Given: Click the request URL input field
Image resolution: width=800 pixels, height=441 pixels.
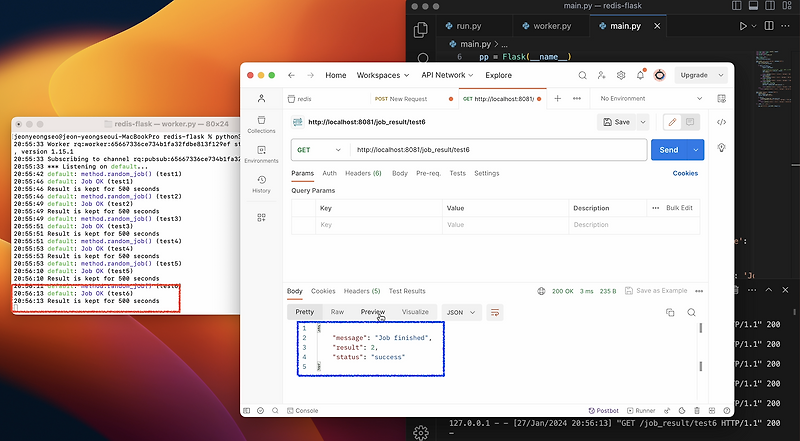Looking at the screenshot, I should tap(498, 150).
